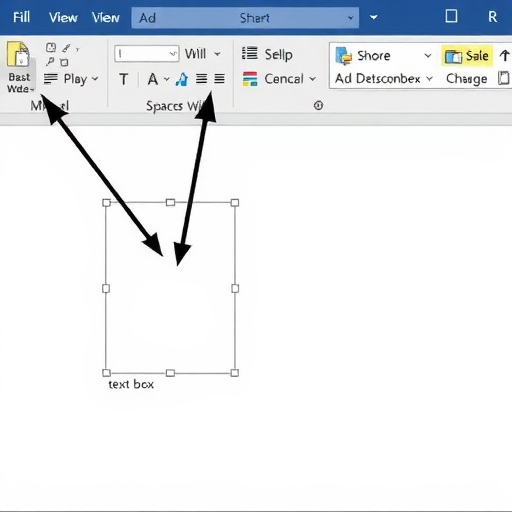Click the justify lines icon

tap(219, 79)
